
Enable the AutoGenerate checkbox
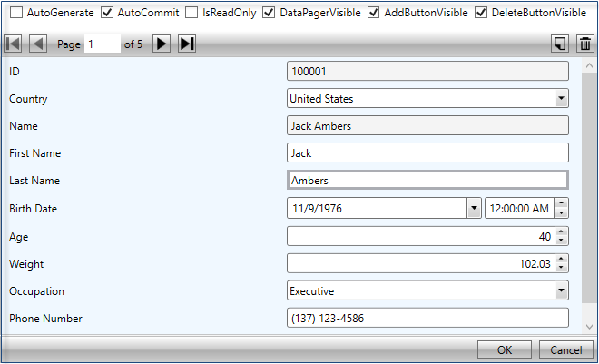point(16,14)
